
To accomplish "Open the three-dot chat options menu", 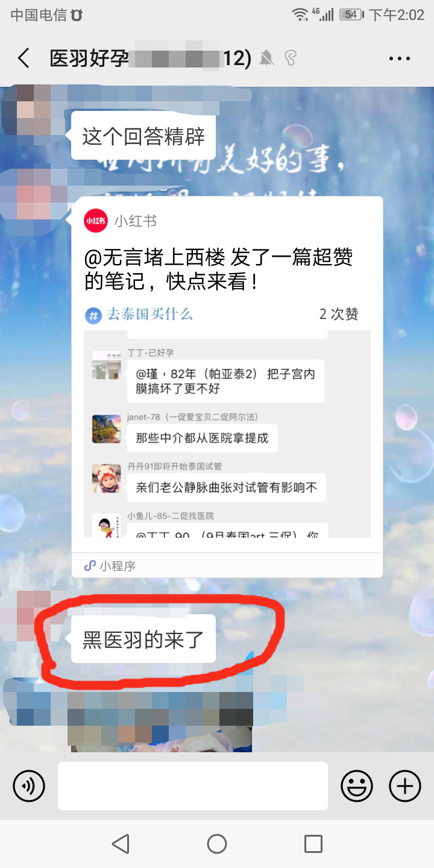I will pyautogui.click(x=399, y=58).
